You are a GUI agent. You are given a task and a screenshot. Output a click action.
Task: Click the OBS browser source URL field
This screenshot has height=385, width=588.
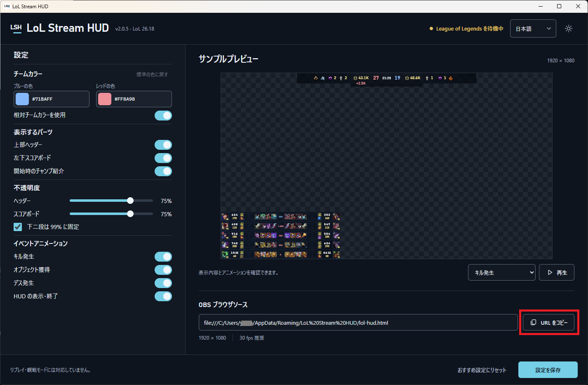358,322
